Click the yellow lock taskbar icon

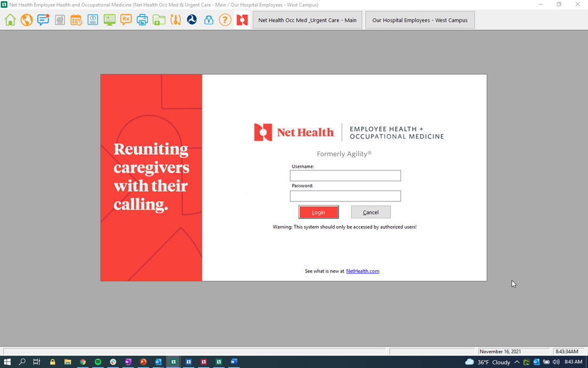click(x=52, y=362)
